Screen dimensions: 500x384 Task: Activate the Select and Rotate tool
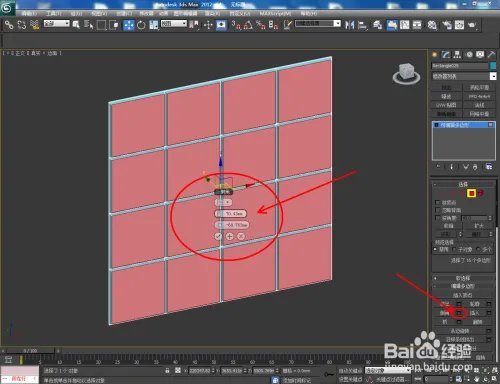click(141, 25)
